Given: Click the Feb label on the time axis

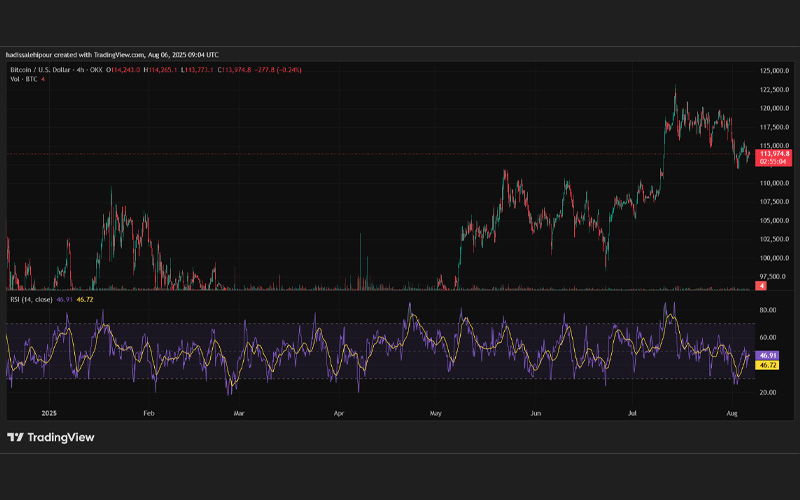Looking at the screenshot, I should coord(148,413).
